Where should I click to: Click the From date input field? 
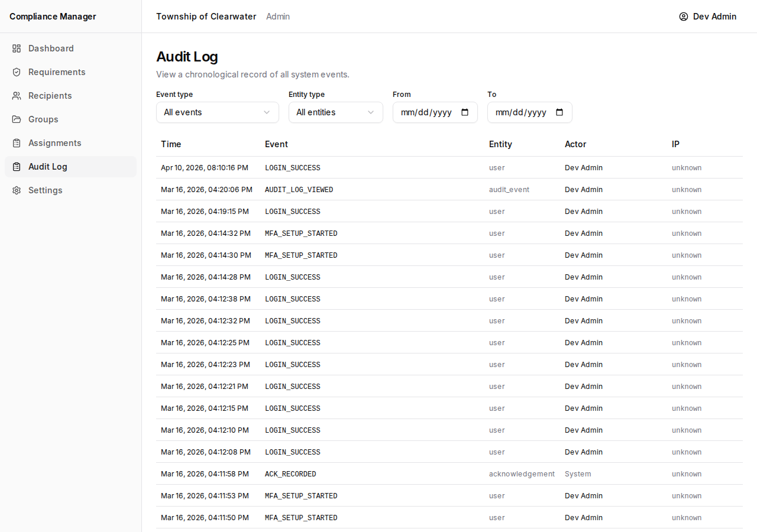pyautogui.click(x=435, y=112)
